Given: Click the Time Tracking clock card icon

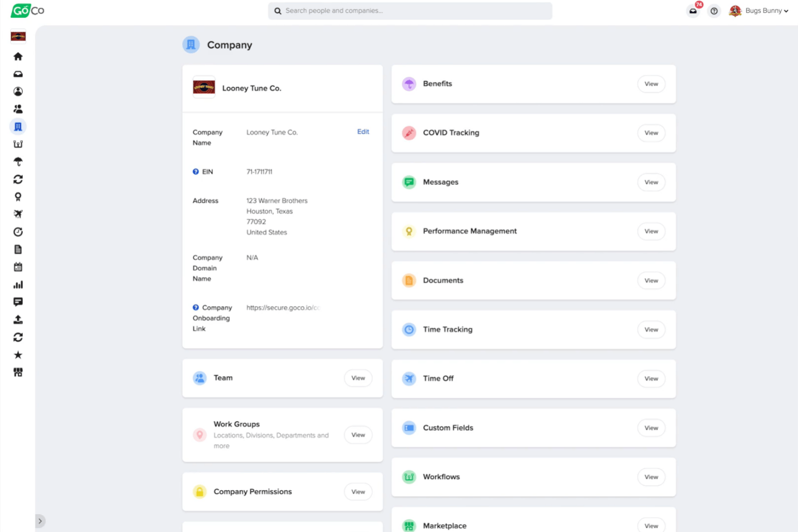Looking at the screenshot, I should pyautogui.click(x=409, y=330).
